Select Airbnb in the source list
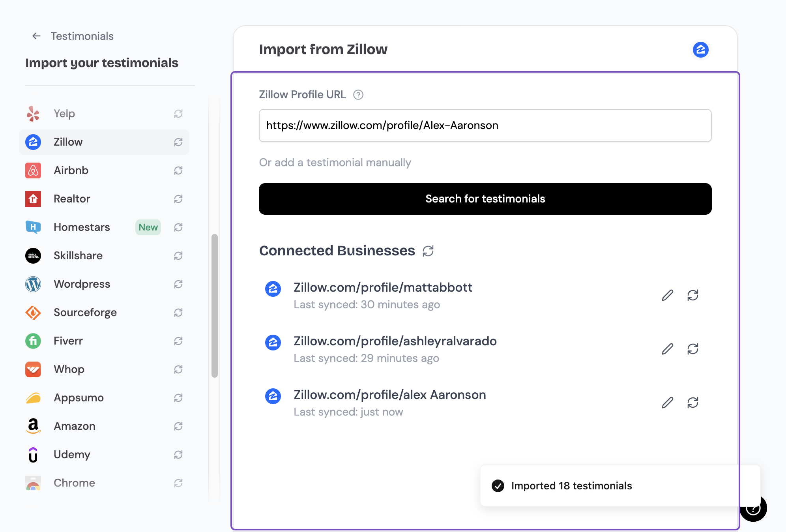 point(104,170)
